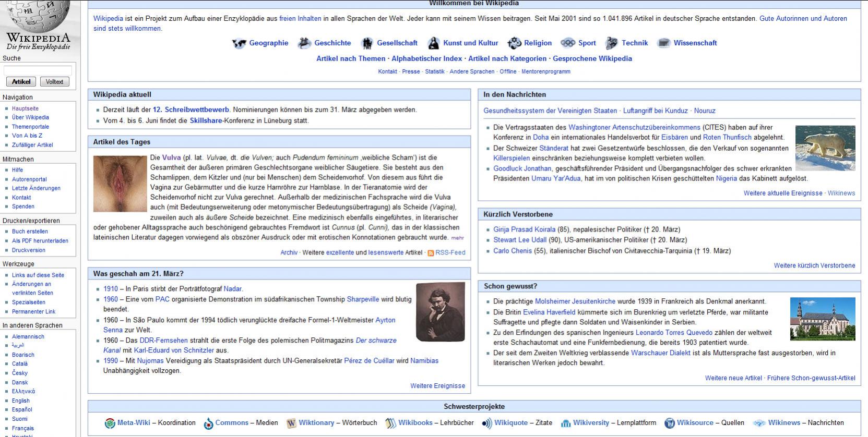Click the Wikibooks project icon
The height and width of the screenshot is (437, 868).
coord(390,423)
